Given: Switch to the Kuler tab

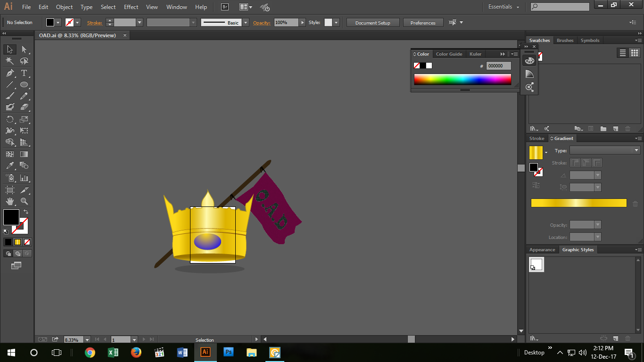Looking at the screenshot, I should [475, 54].
